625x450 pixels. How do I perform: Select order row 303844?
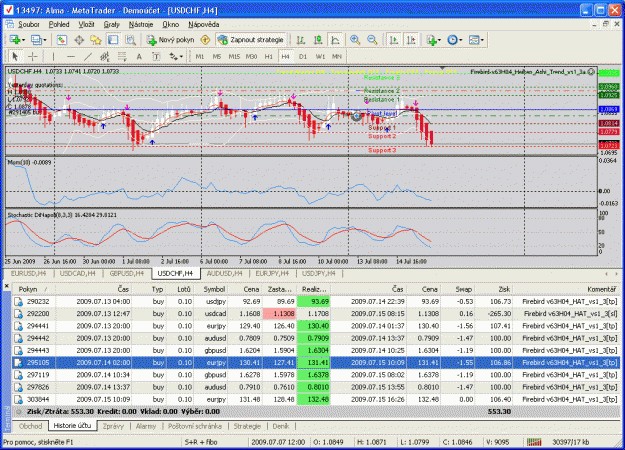[315, 399]
